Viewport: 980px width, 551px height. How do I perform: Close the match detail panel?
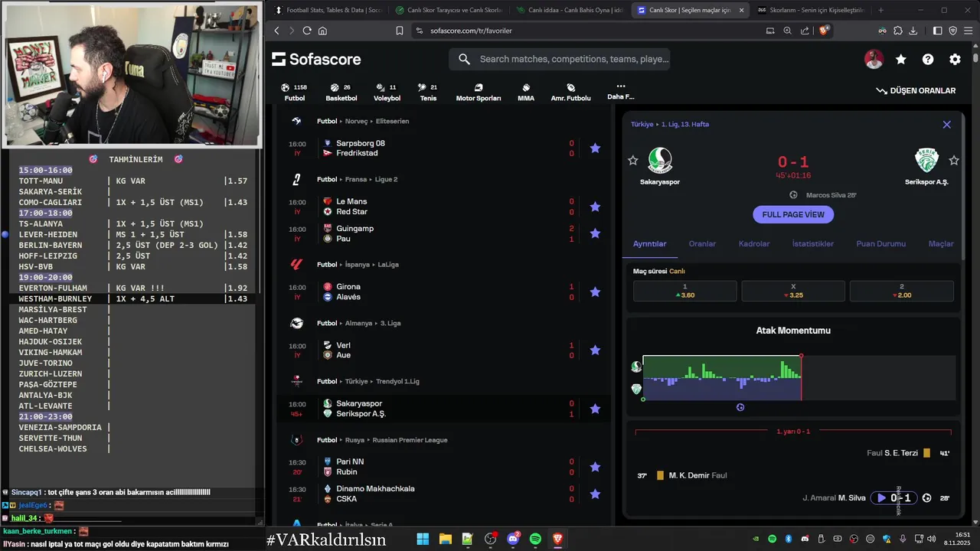[946, 124]
